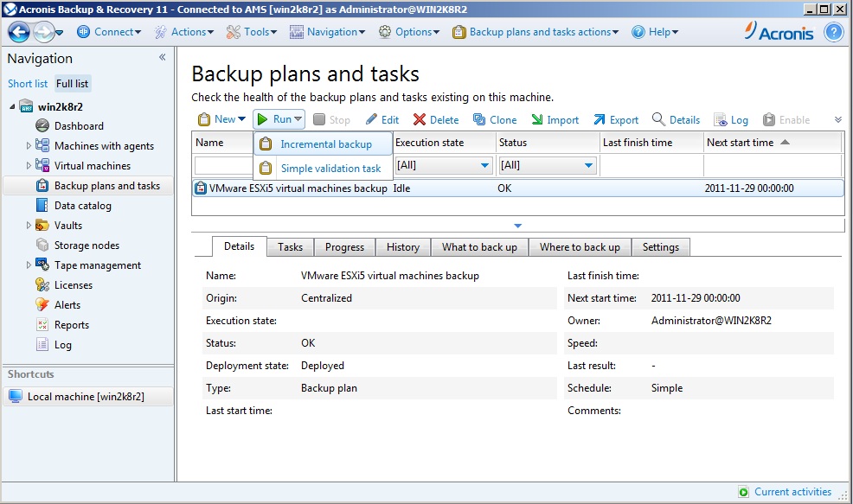Open Licenses page

point(73,285)
